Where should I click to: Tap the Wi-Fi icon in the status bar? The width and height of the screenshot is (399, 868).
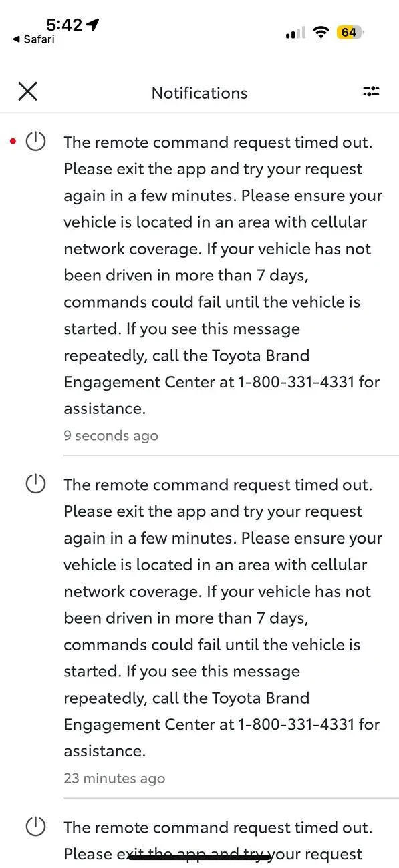point(321,31)
